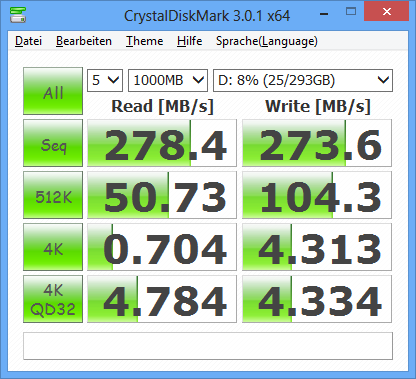Click the 512K read result 50.73
416x379 pixels.
[x=162, y=195]
